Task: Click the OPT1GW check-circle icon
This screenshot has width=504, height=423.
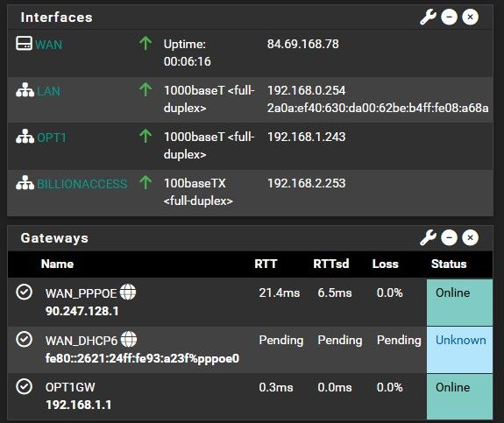Action: 25,386
